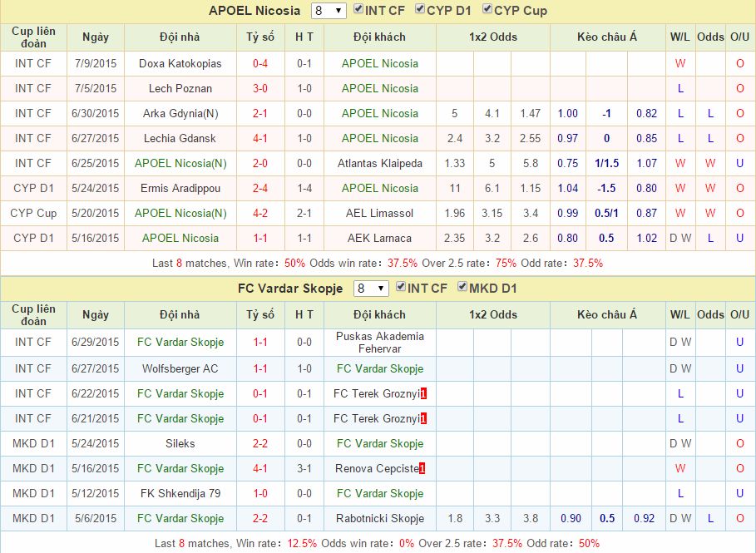Image resolution: width=756 pixels, height=553 pixels.
Task: Click handicap 1/1.5 in Atlantas Klaipeda row
Action: [606, 164]
